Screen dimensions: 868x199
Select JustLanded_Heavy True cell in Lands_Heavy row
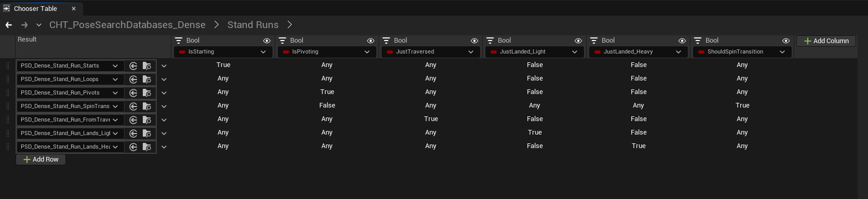pyautogui.click(x=639, y=146)
